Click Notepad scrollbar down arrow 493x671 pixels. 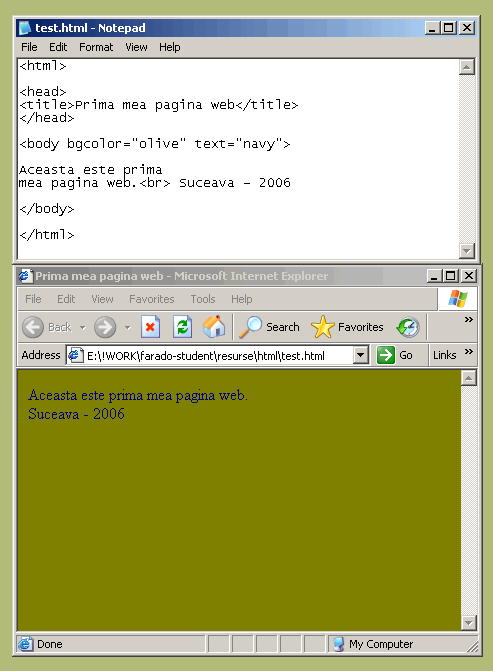point(467,250)
